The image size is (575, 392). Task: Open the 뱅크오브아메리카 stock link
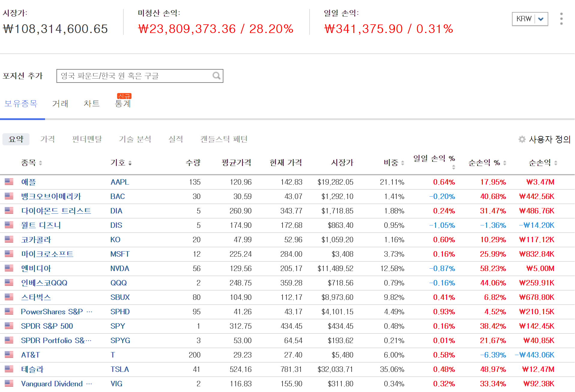[51, 196]
